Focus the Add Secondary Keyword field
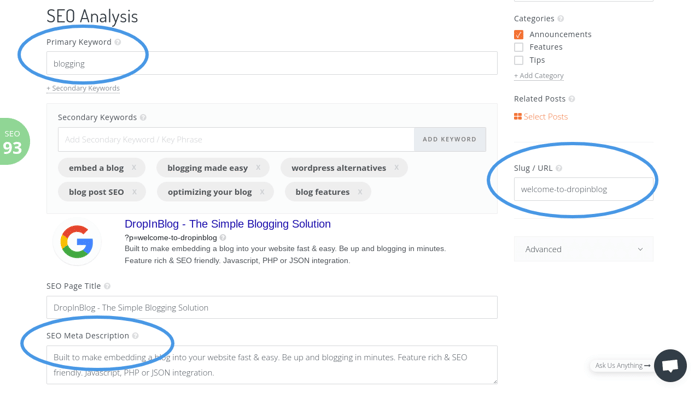Viewport: 700px width, 393px height. [x=236, y=139]
